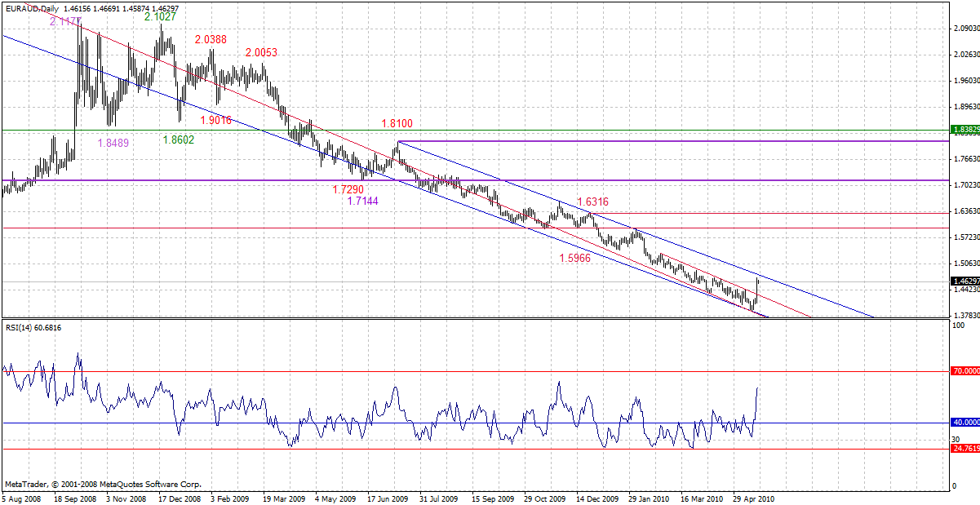This screenshot has height=505, width=980.
Task: Click the 1.50630 price axis value
Action: (966, 264)
